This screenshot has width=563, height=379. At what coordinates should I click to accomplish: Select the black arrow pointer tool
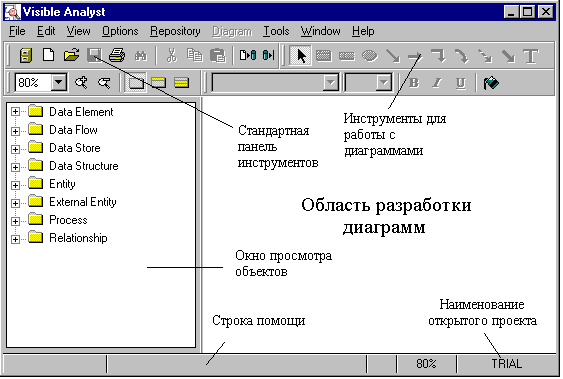coord(301,56)
